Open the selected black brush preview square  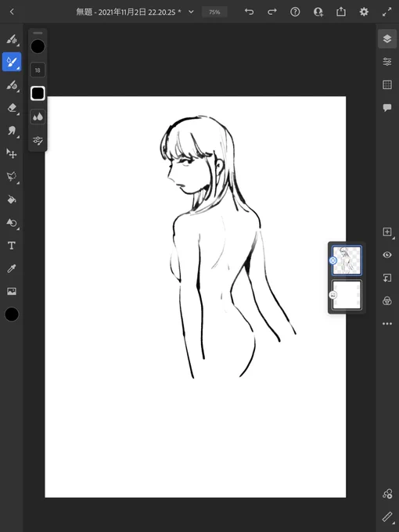point(38,93)
